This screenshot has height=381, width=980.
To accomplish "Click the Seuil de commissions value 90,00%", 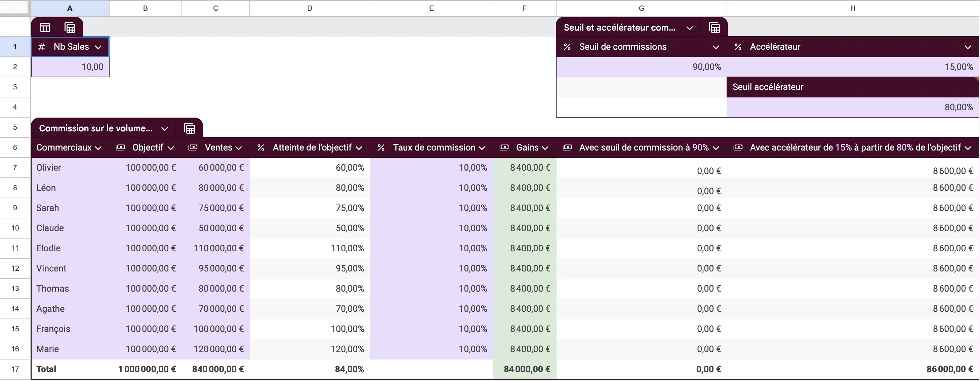I will [642, 67].
